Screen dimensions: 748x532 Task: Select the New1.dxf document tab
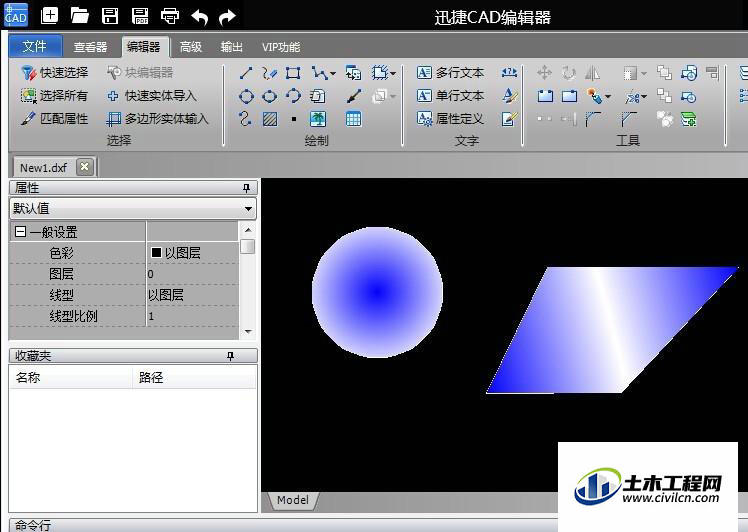(x=43, y=167)
